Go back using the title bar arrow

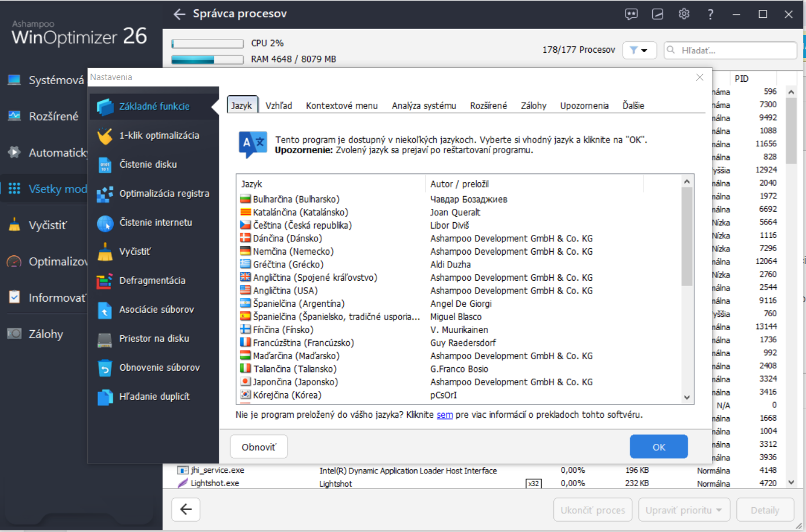coord(179,14)
